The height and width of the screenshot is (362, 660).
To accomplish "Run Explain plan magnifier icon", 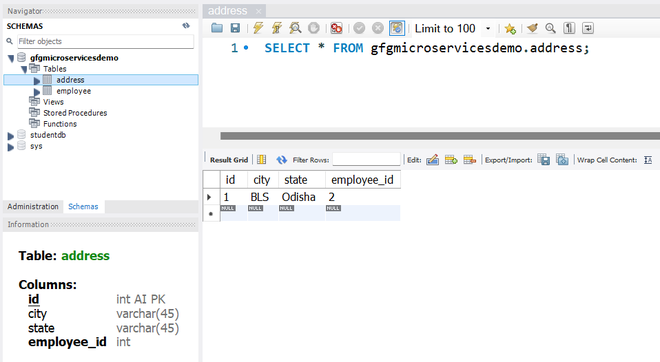I will click(x=295, y=28).
